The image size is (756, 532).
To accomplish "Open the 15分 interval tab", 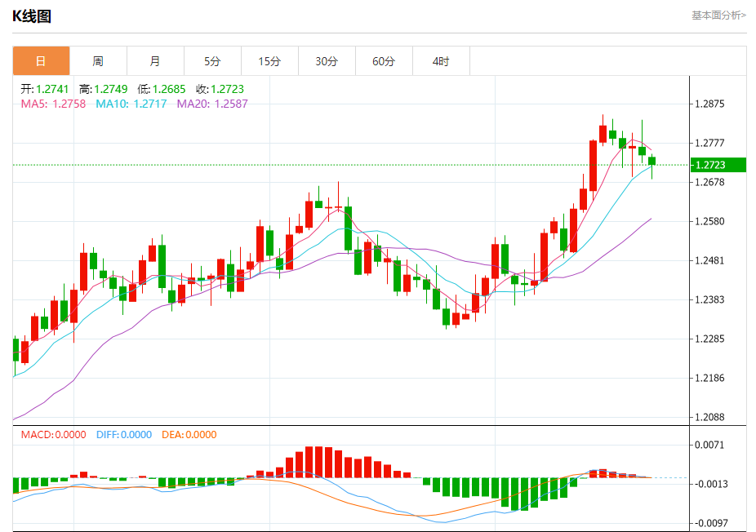I will tap(269, 61).
